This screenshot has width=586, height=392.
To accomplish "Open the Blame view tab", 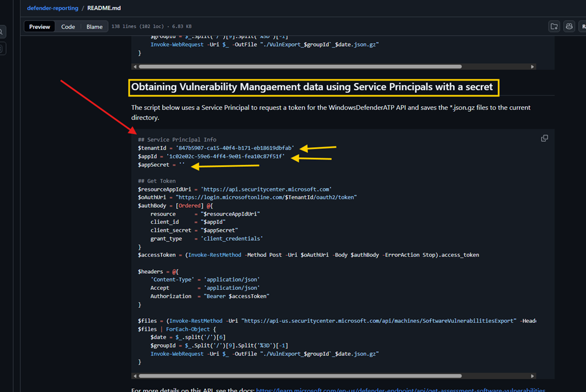I will pos(94,26).
